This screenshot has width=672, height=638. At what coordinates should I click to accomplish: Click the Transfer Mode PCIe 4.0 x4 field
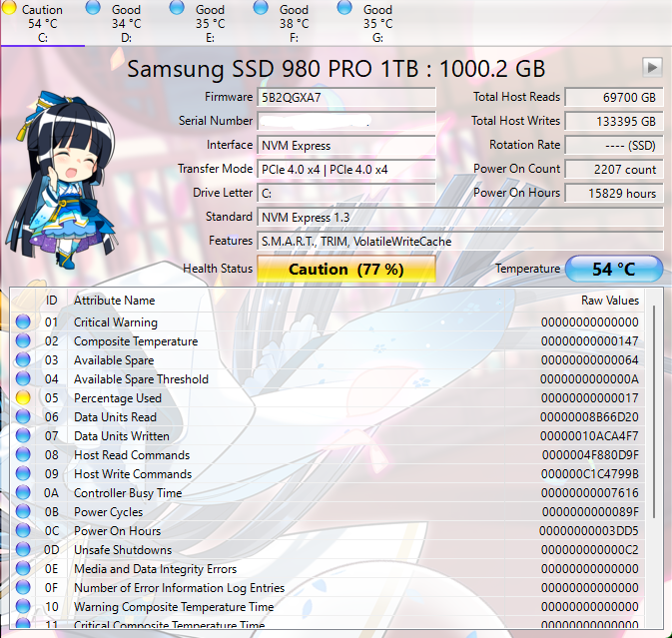[346, 170]
